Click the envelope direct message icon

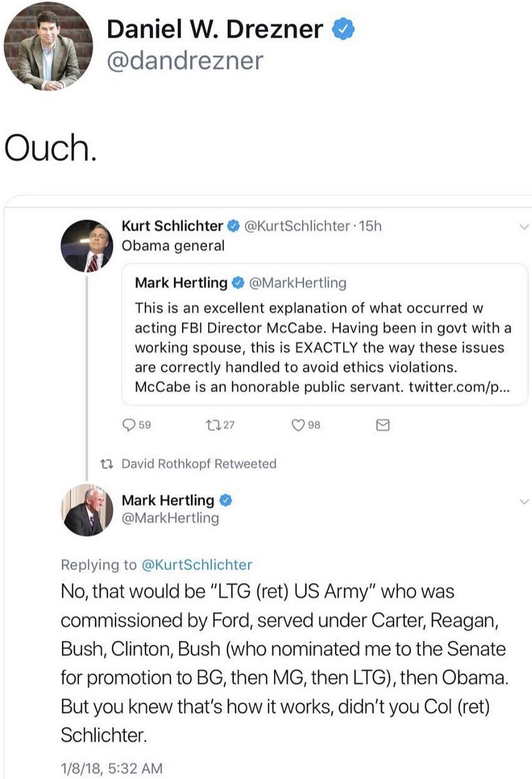pyautogui.click(x=383, y=425)
